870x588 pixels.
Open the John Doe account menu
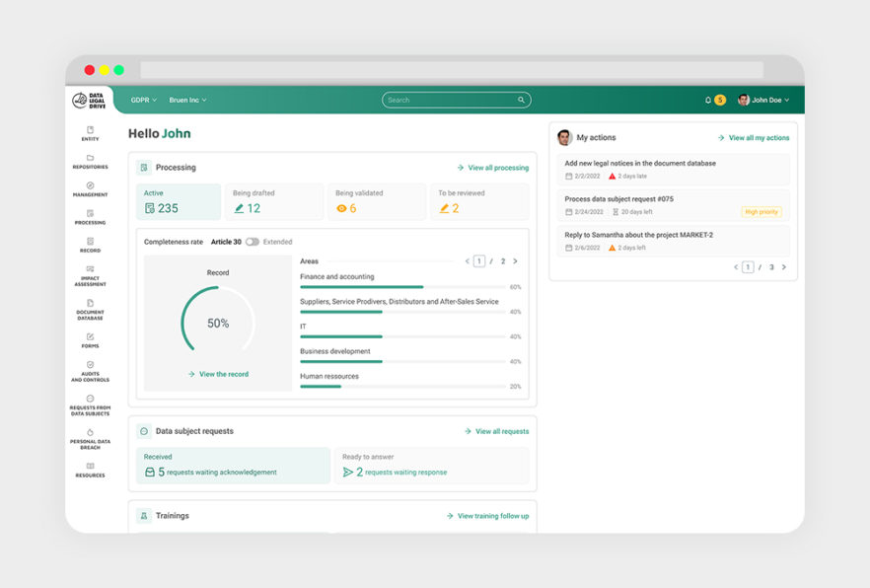point(764,100)
